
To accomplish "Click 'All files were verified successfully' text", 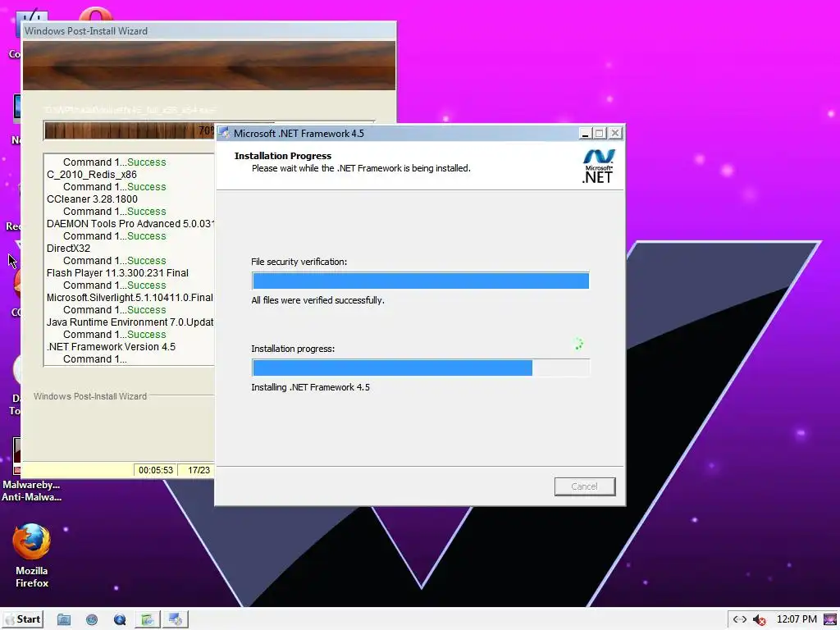I will 317,300.
